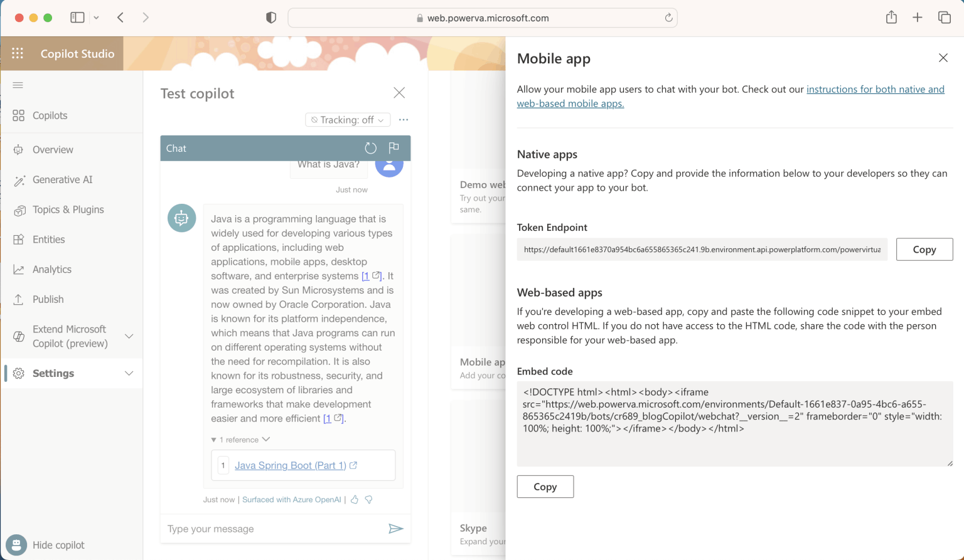Click the Surfaced with Azure OpenAI text

[x=292, y=500]
